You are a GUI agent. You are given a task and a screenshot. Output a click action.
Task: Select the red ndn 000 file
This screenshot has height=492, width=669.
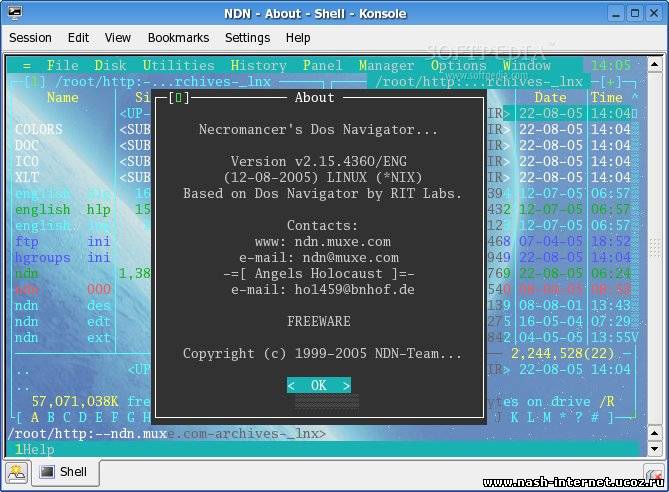pos(63,289)
